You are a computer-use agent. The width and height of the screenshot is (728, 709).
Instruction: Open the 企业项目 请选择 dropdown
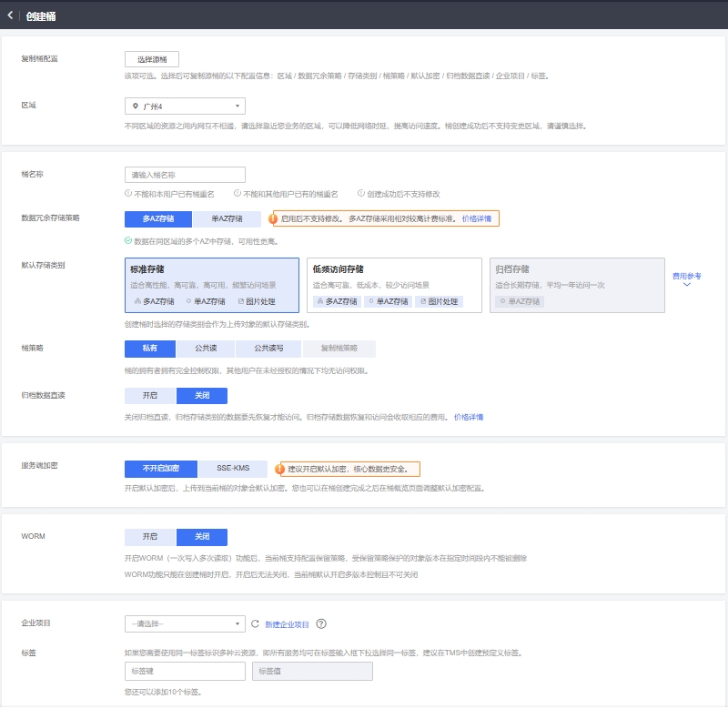click(x=185, y=624)
